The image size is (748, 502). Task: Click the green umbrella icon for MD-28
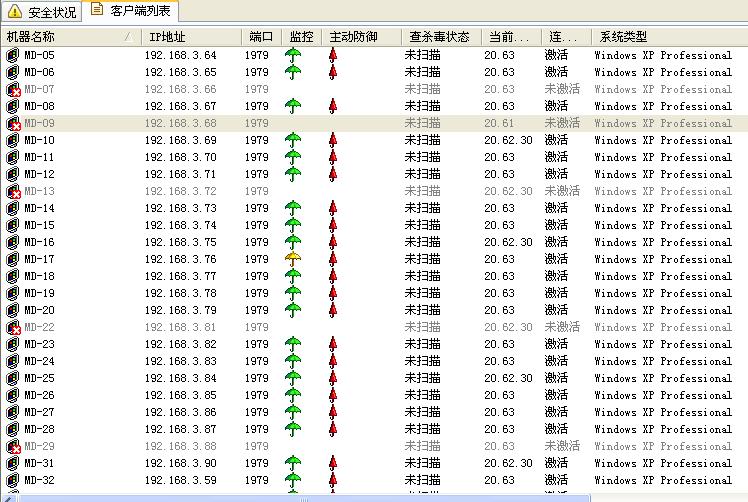[293, 429]
